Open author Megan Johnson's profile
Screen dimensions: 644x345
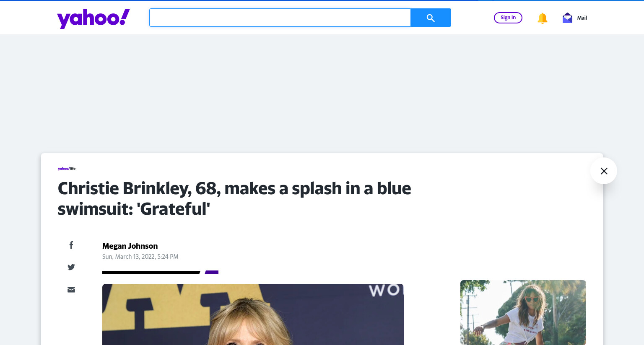click(130, 246)
